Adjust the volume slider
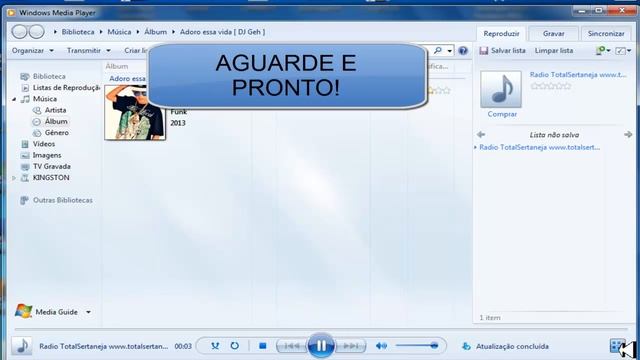 pyautogui.click(x=416, y=346)
